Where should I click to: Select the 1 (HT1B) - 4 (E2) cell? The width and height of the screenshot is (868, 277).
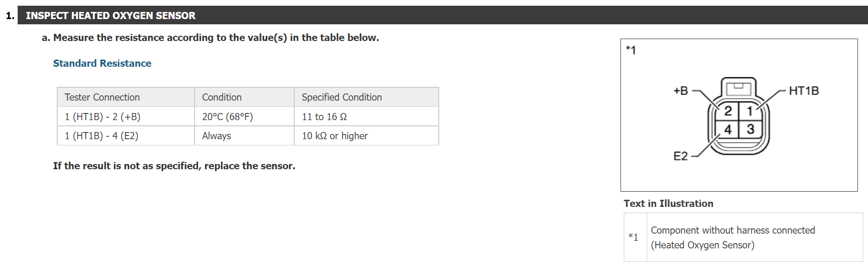[102, 136]
